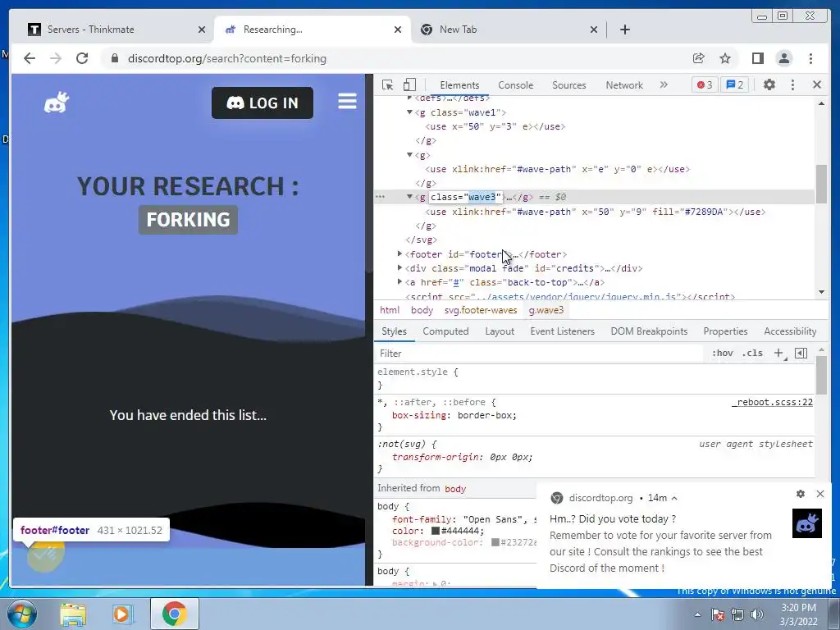Viewport: 840px width, 630px height.
Task: Click the red errors count badge
Action: point(705,84)
